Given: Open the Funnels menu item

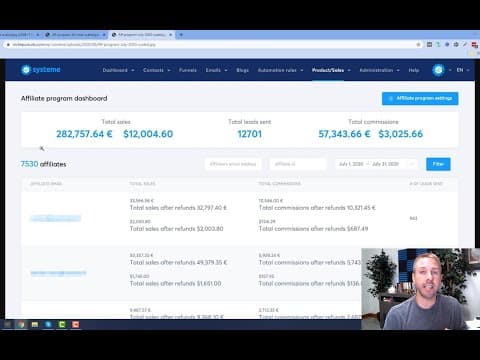Looking at the screenshot, I should click(x=188, y=70).
